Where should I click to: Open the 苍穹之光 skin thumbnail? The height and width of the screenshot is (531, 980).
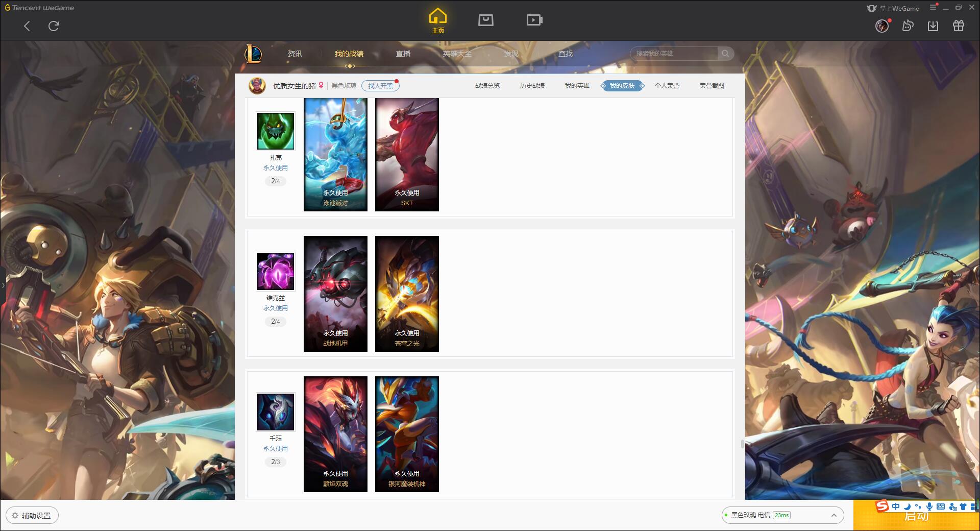tap(407, 294)
